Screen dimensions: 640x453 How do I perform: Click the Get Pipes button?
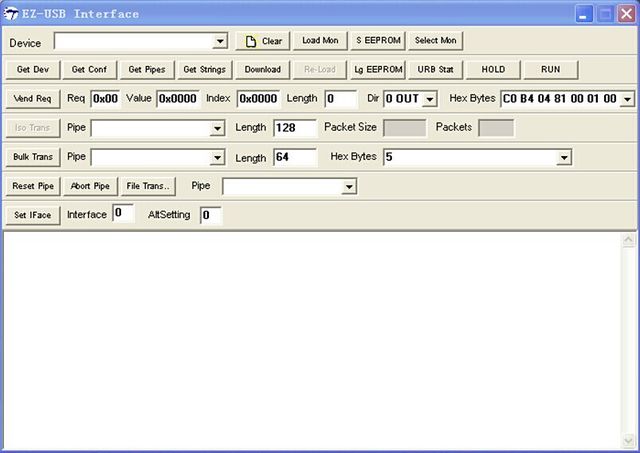[x=147, y=70]
